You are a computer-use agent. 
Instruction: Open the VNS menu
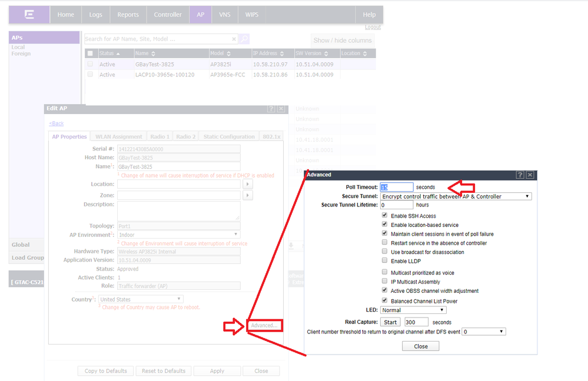click(x=224, y=15)
